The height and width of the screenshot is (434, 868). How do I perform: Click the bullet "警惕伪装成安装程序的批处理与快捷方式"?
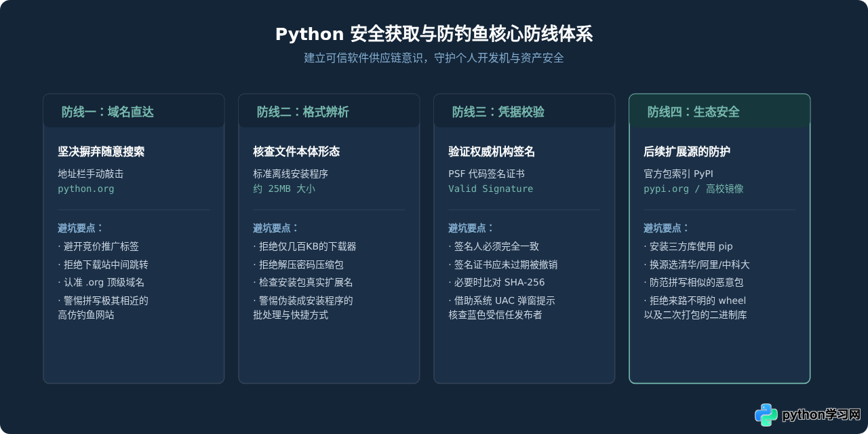point(303,307)
